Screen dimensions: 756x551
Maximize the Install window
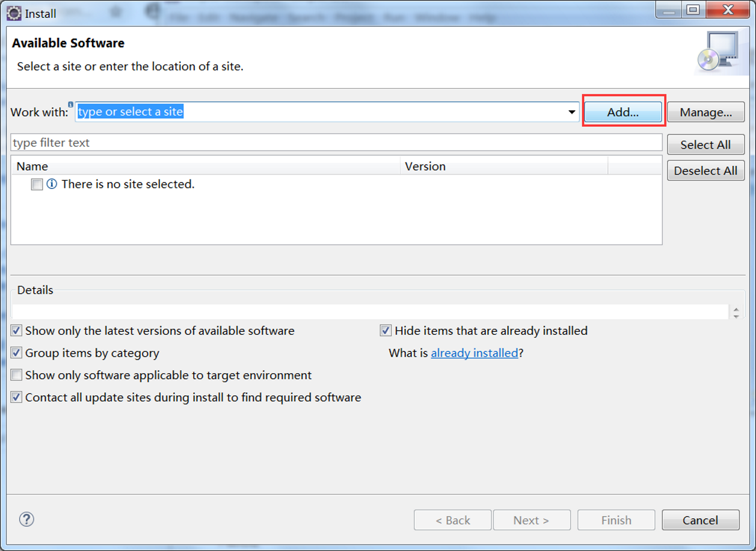(x=693, y=9)
